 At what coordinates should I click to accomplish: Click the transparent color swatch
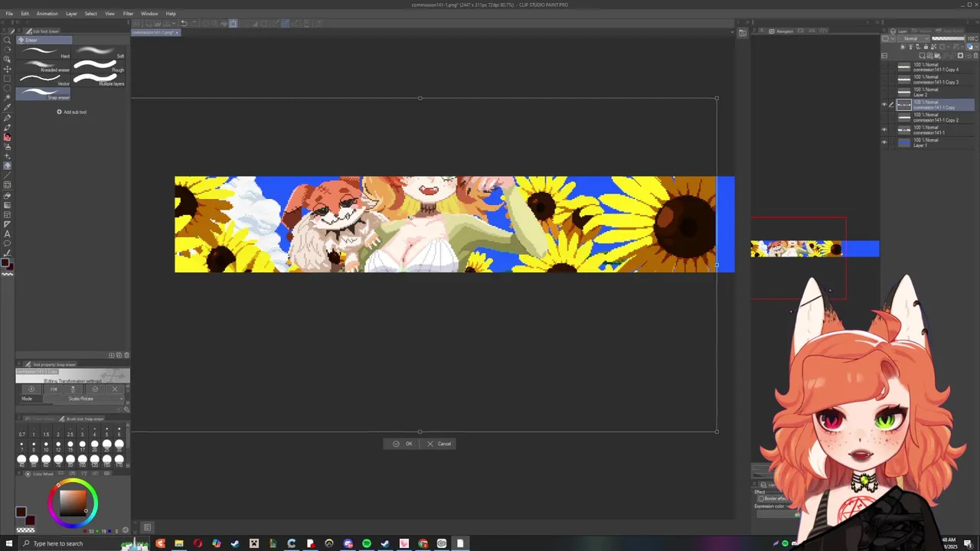tap(25, 530)
